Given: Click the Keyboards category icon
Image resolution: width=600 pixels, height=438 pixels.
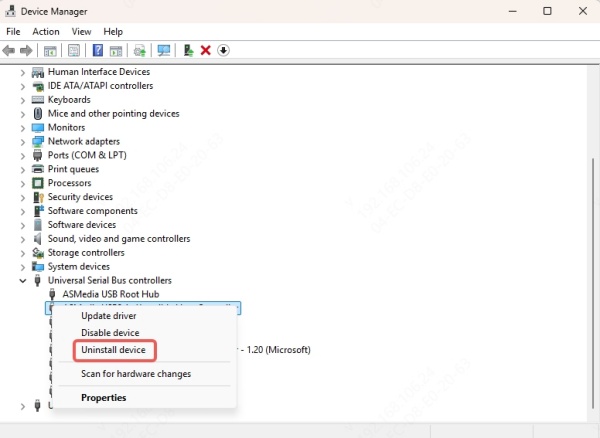Looking at the screenshot, I should click(38, 100).
